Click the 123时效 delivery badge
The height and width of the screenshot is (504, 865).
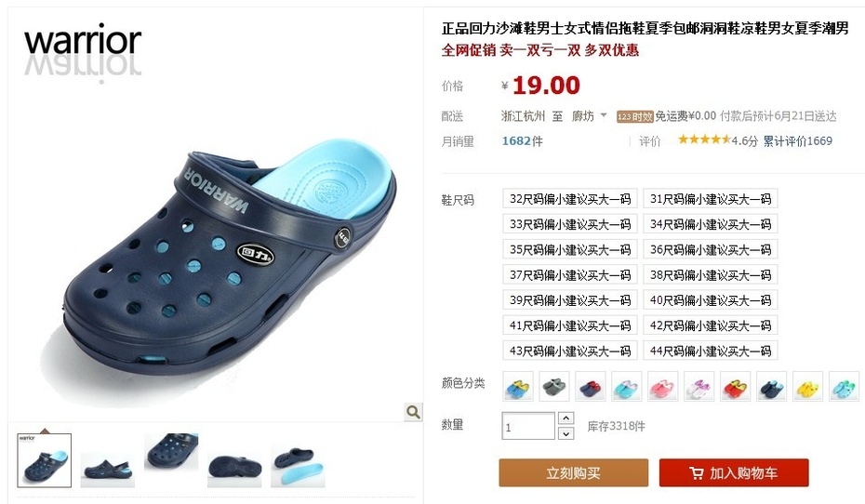tap(634, 116)
